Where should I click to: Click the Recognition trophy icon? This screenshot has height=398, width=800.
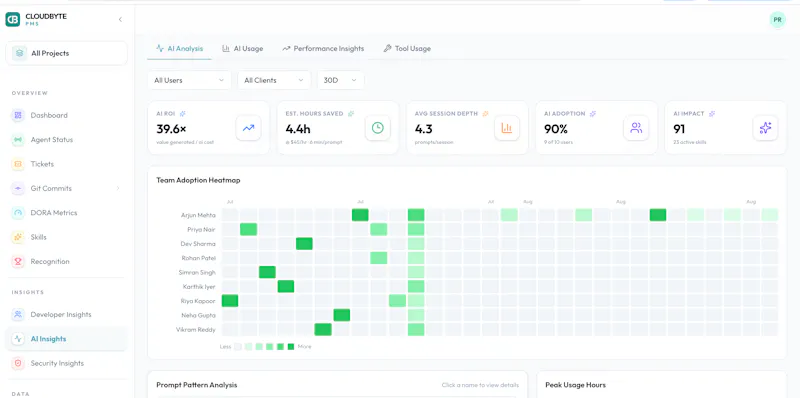[18, 261]
